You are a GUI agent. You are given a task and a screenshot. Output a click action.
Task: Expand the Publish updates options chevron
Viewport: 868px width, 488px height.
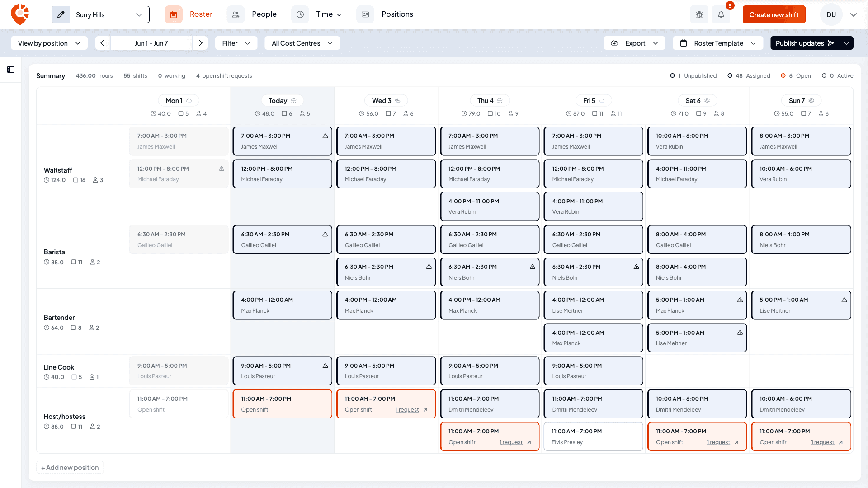pos(847,43)
